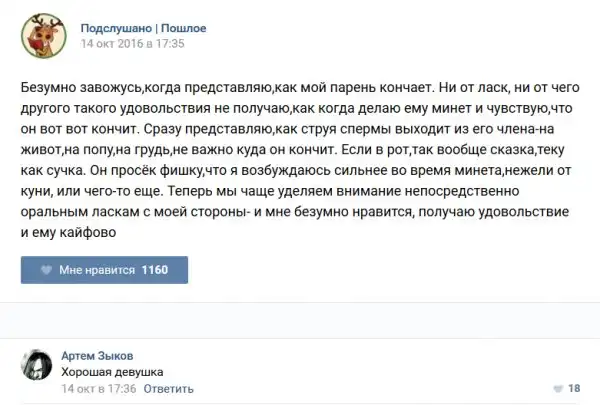Screen dimensions: 600x405
Task: Click the comment timestamp 14 окт в 17:36
Action: pyautogui.click(x=98, y=388)
